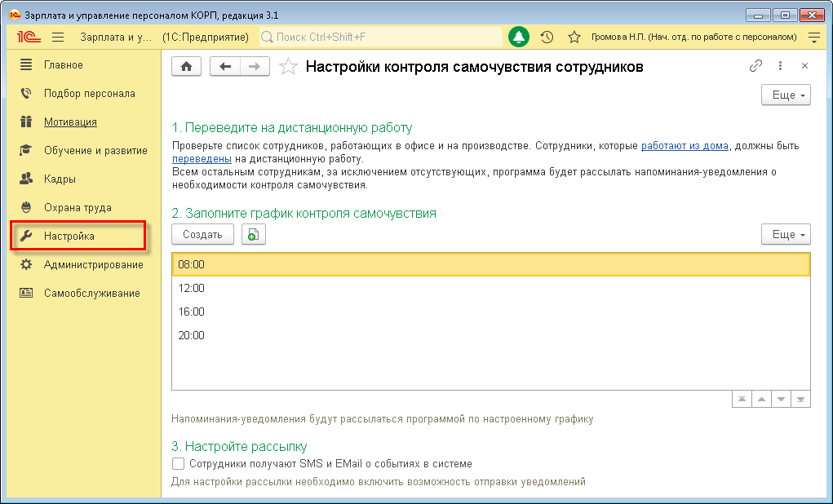Click the graduation cap icon
833x504 pixels.
[26, 150]
